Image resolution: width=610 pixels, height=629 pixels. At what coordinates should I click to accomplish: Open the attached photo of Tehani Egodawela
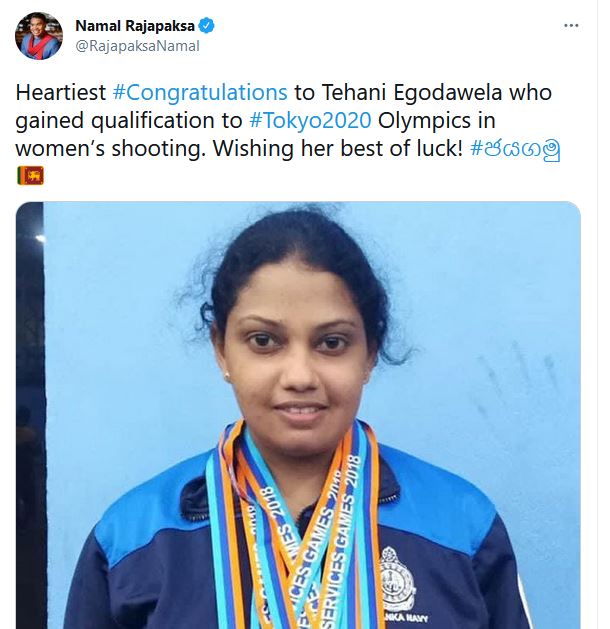298,415
